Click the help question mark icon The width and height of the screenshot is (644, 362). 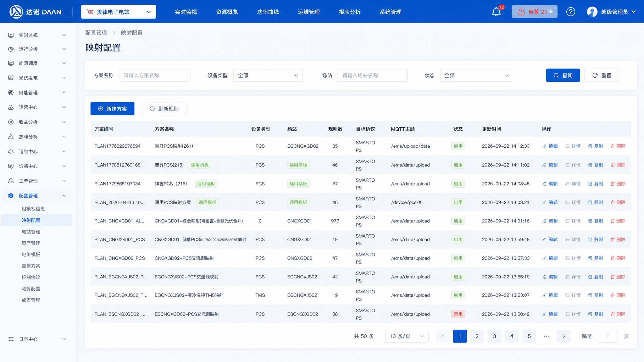[570, 12]
